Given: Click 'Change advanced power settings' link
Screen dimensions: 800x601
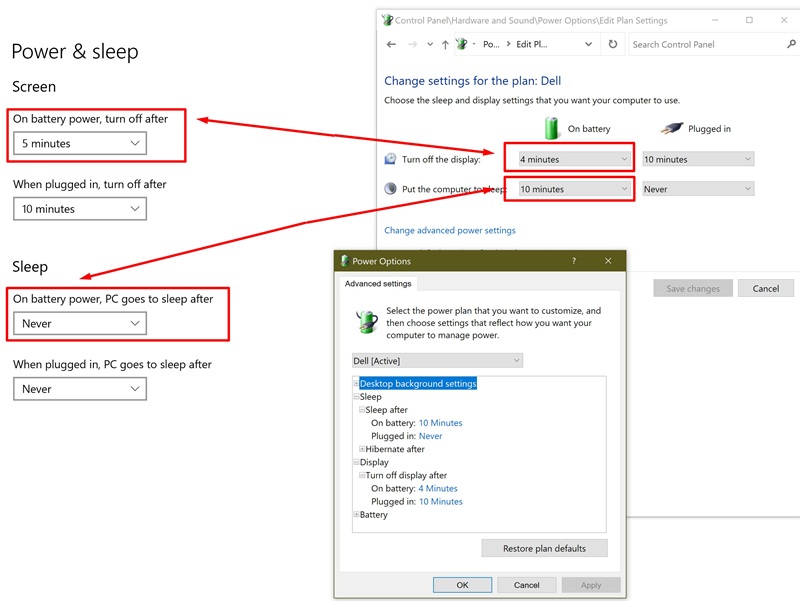Looking at the screenshot, I should pyautogui.click(x=450, y=230).
